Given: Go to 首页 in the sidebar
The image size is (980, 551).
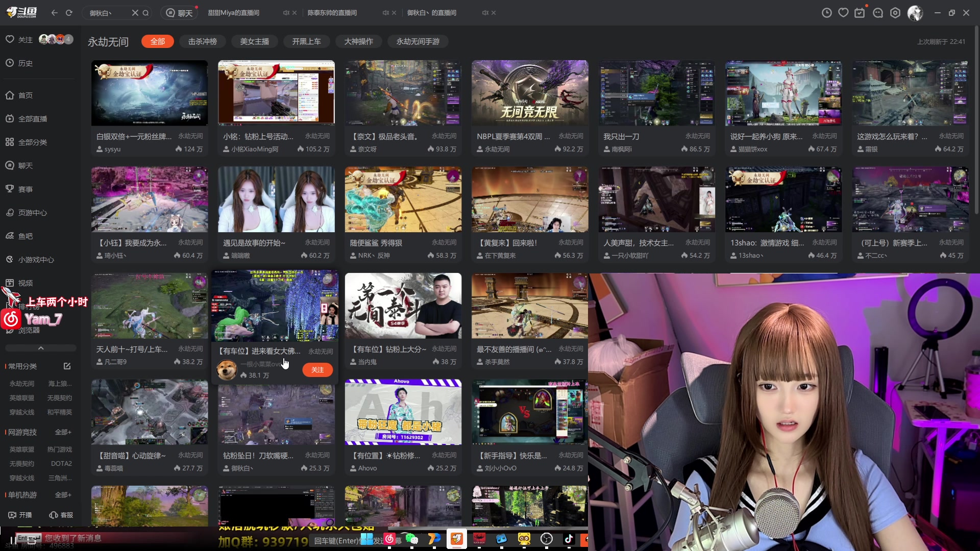Looking at the screenshot, I should click(19, 95).
